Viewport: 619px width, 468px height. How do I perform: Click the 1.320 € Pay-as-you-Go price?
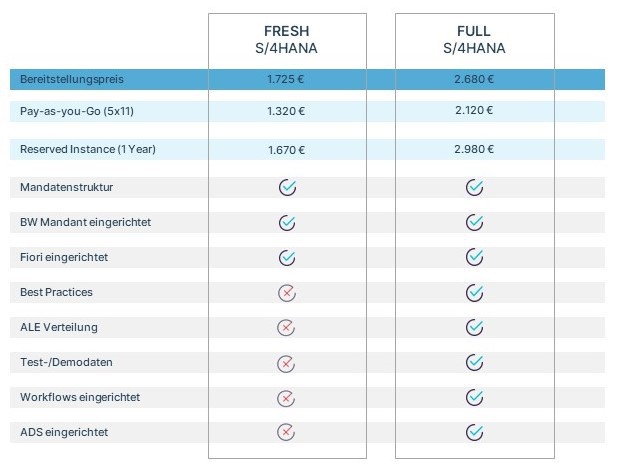[286, 111]
